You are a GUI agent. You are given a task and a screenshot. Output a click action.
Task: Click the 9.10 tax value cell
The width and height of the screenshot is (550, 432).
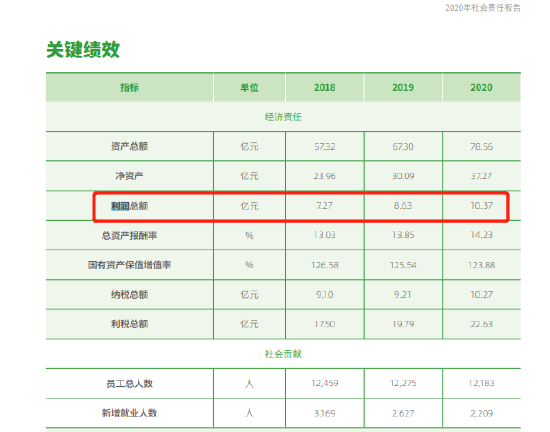pyautogui.click(x=324, y=295)
